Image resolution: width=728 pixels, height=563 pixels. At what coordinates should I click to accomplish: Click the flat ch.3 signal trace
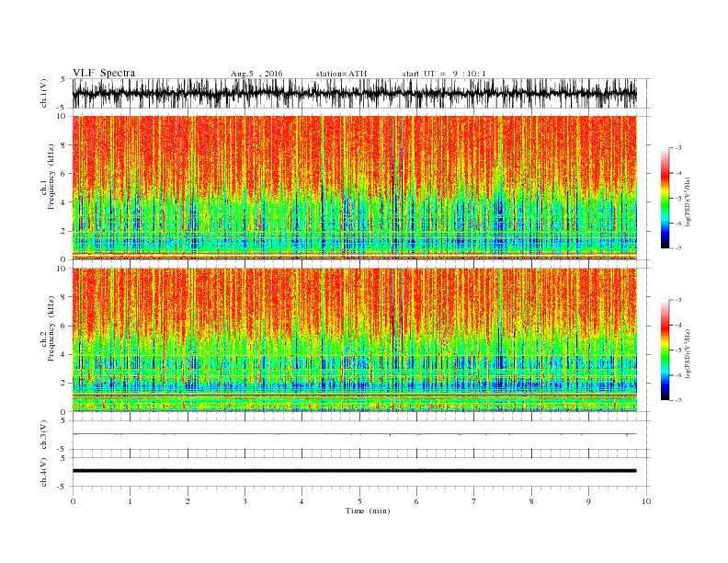pos(355,434)
